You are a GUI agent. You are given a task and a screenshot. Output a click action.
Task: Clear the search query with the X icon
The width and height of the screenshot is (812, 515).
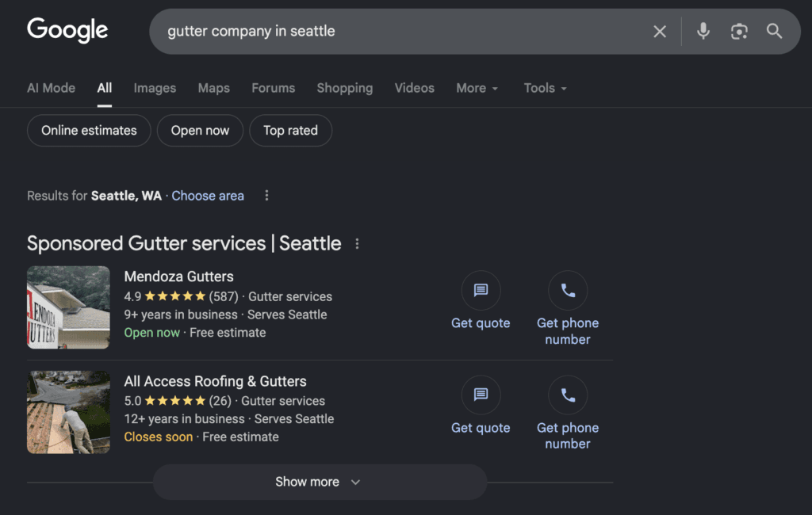(x=659, y=32)
